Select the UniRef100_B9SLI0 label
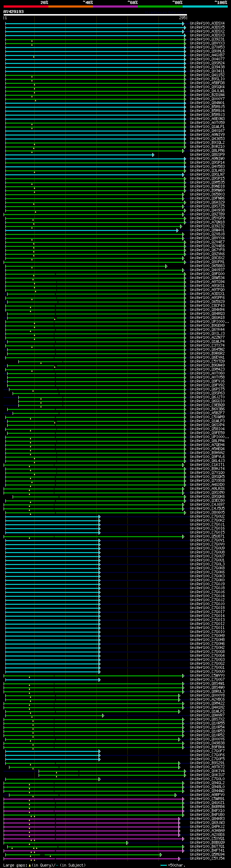The width and height of the screenshot is (231, 868). (207, 79)
